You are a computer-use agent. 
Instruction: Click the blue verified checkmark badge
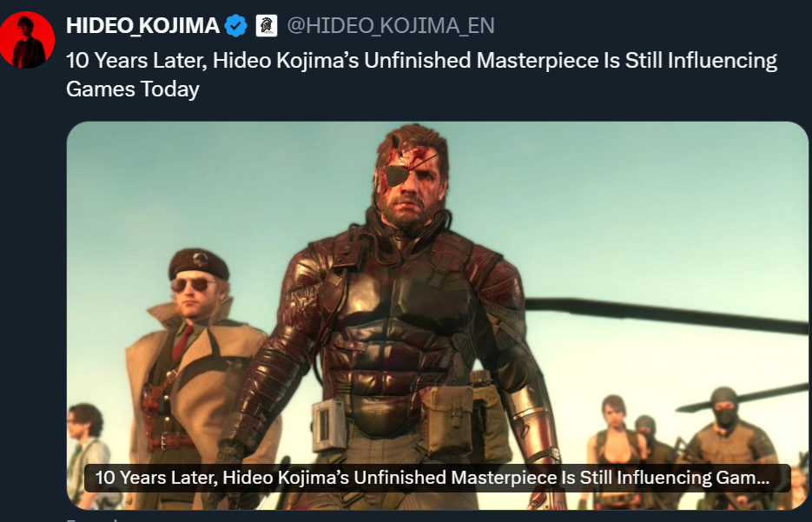click(236, 25)
